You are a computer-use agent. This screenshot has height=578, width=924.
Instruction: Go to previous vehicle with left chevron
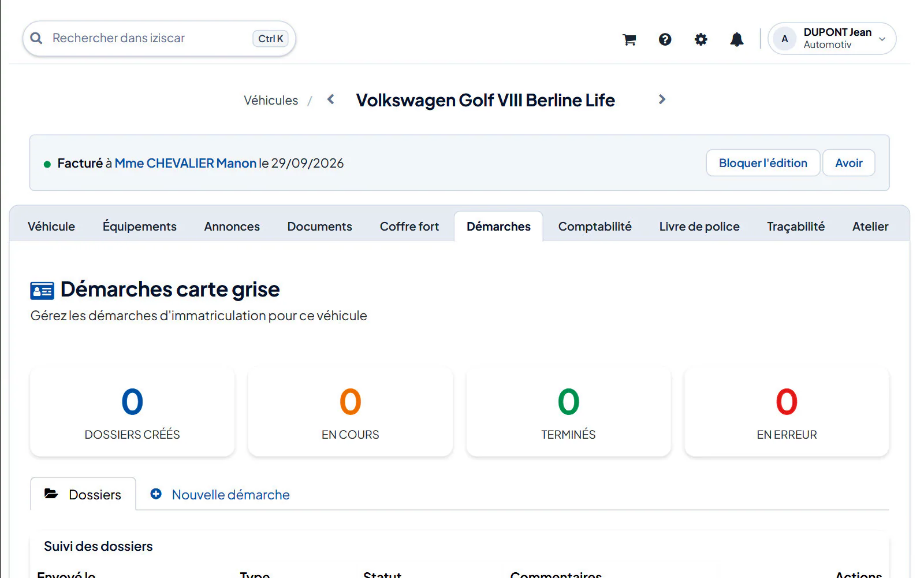tap(331, 99)
